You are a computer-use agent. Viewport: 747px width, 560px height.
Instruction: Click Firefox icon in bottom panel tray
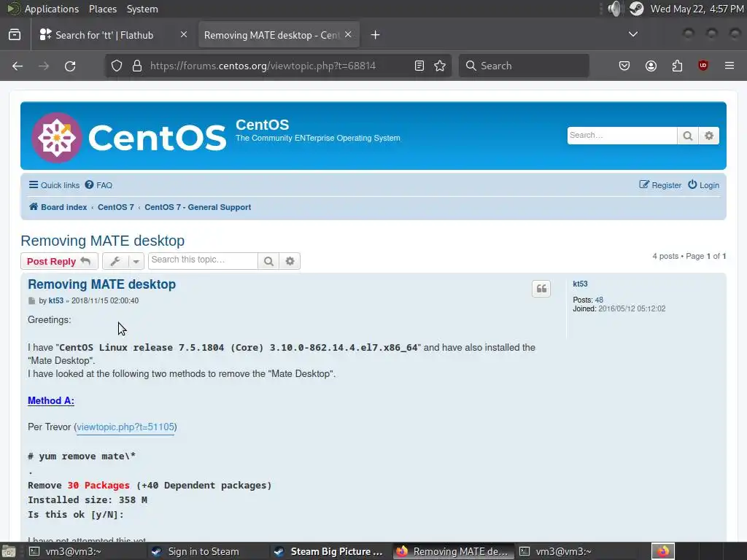(x=662, y=551)
